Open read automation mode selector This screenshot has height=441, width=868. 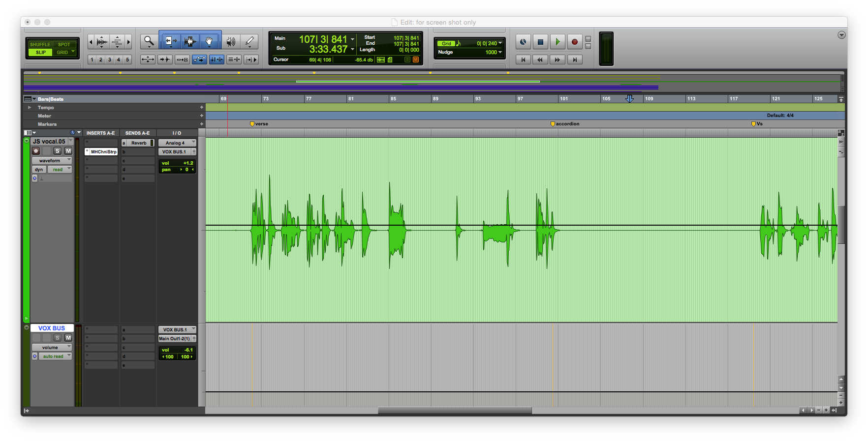60,169
